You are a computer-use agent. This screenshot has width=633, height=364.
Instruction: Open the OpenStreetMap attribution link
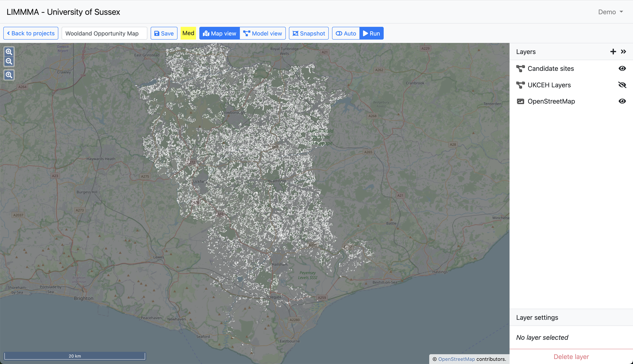pyautogui.click(x=456, y=359)
